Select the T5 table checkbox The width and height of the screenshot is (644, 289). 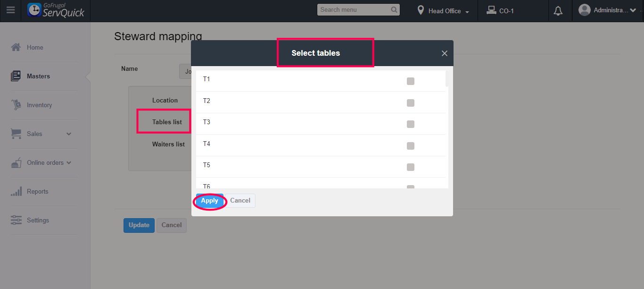tap(410, 167)
